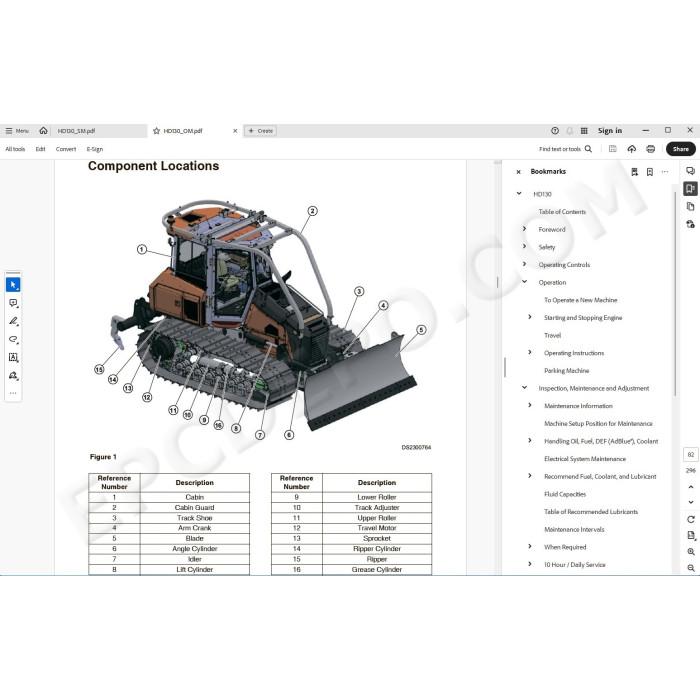Click the find bookmark icon

click(634, 172)
